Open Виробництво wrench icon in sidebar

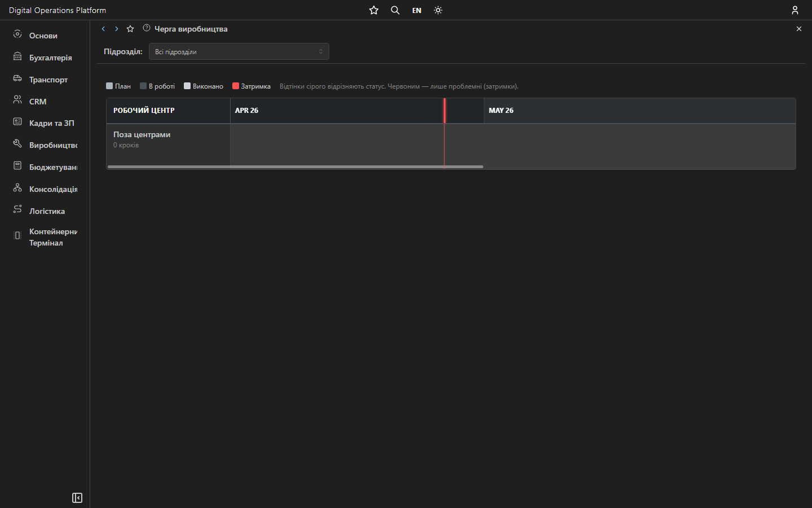point(17,144)
